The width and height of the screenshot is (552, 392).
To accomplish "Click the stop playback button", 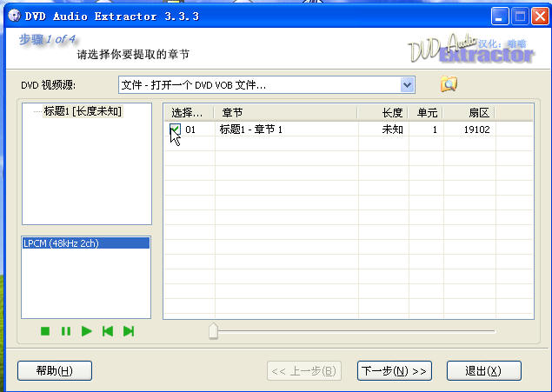I will coord(45,331).
